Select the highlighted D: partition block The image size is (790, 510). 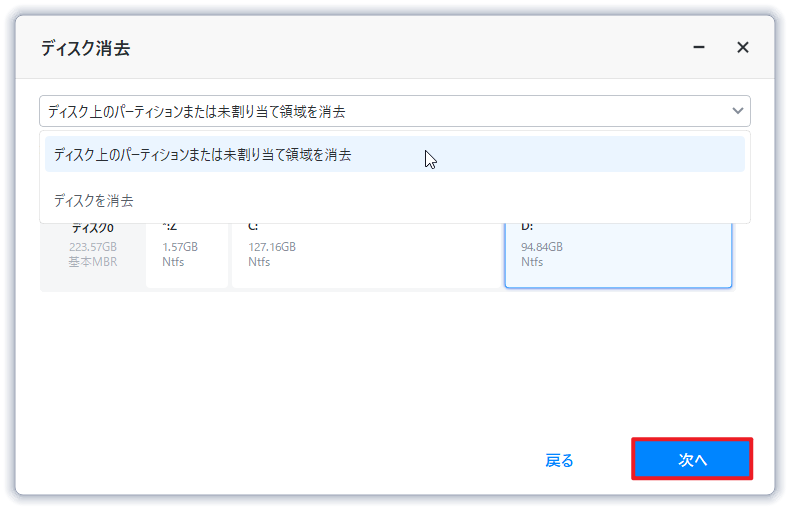pyautogui.click(x=618, y=255)
